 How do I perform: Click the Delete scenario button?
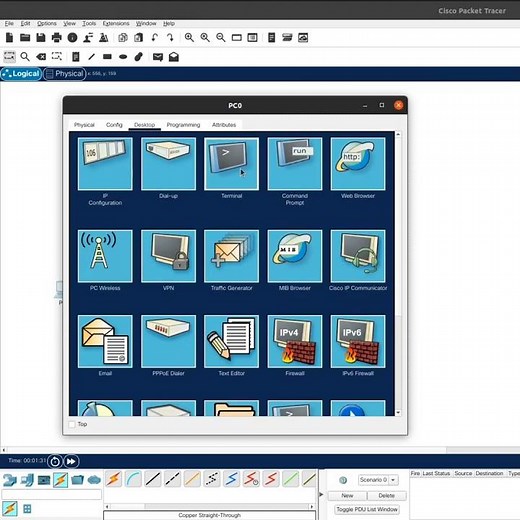[x=387, y=496]
